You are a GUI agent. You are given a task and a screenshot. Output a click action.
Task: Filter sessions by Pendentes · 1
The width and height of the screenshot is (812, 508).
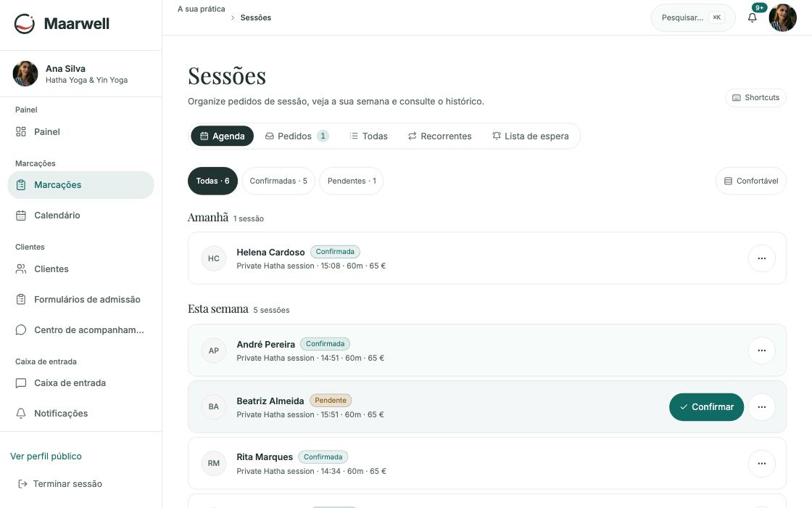[352, 181]
